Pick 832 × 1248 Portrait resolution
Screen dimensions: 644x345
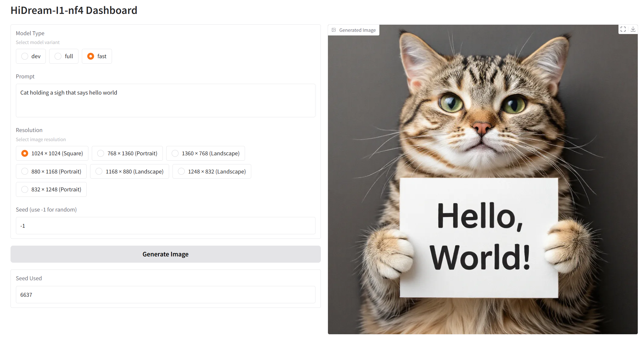pyautogui.click(x=25, y=189)
